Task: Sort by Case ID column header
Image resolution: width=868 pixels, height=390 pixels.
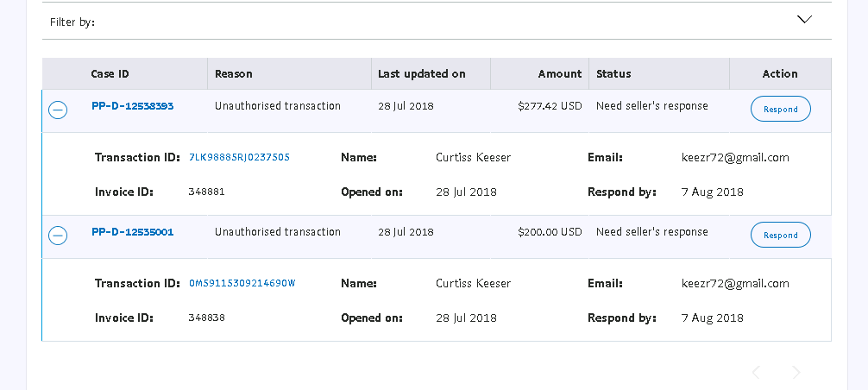Action: pos(110,74)
